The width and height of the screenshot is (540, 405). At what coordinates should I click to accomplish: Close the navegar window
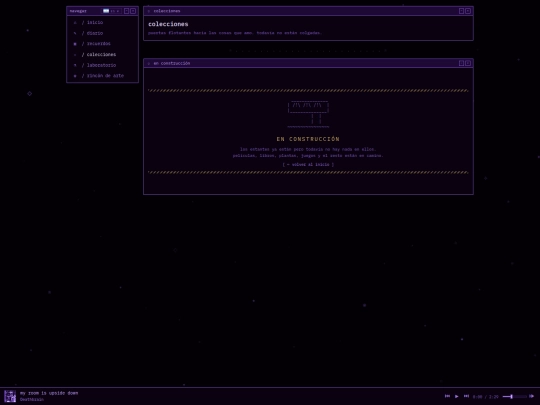tap(133, 11)
